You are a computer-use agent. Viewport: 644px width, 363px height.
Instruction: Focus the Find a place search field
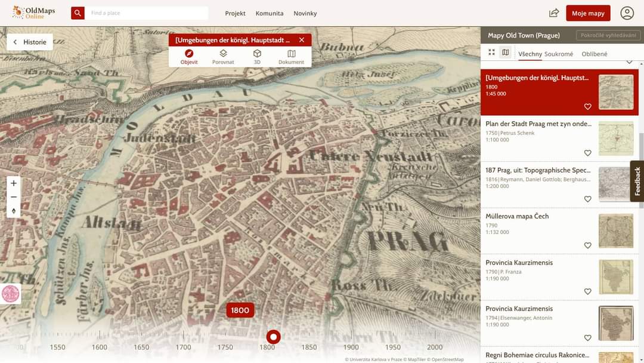[x=146, y=13]
